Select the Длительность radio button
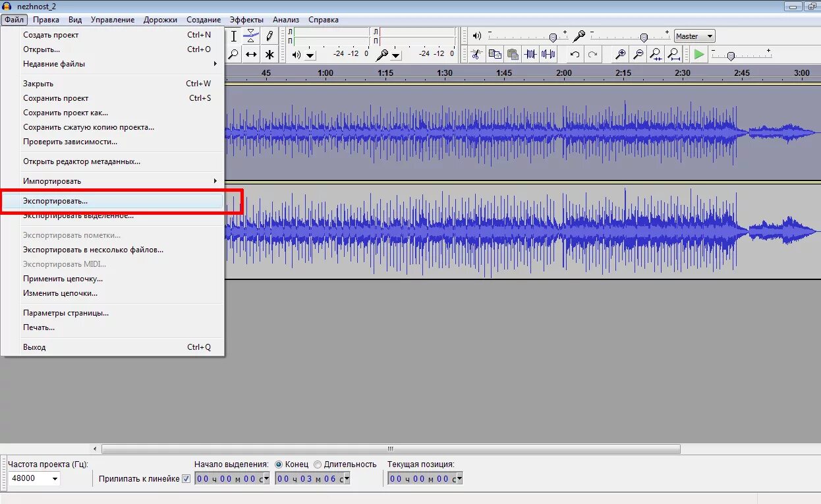 (318, 464)
